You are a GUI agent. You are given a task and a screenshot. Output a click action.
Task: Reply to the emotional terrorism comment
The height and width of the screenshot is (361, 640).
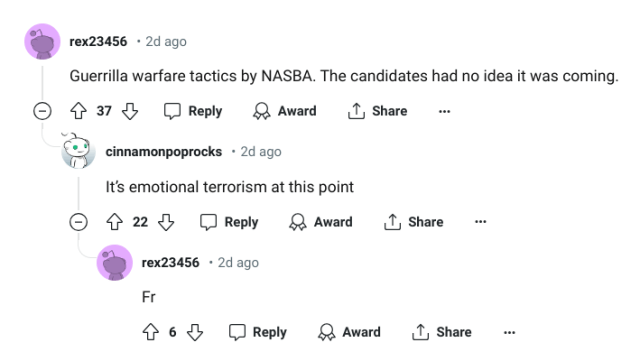pos(229,222)
